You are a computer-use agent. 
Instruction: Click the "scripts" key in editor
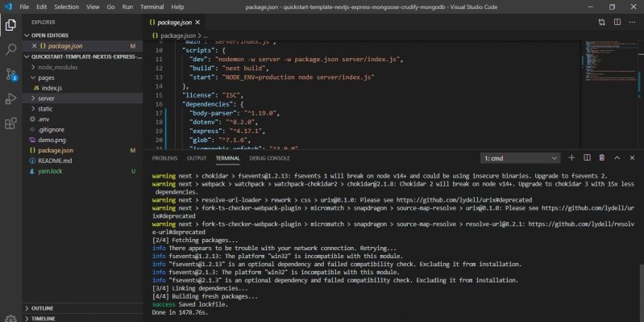(199, 50)
